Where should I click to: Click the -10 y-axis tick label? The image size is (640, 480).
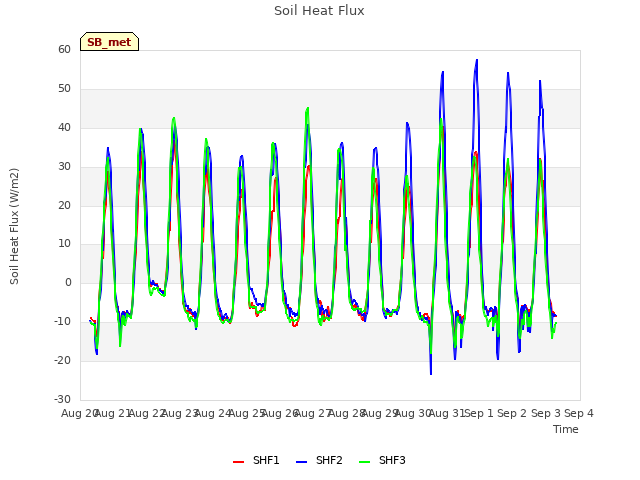click(62, 322)
